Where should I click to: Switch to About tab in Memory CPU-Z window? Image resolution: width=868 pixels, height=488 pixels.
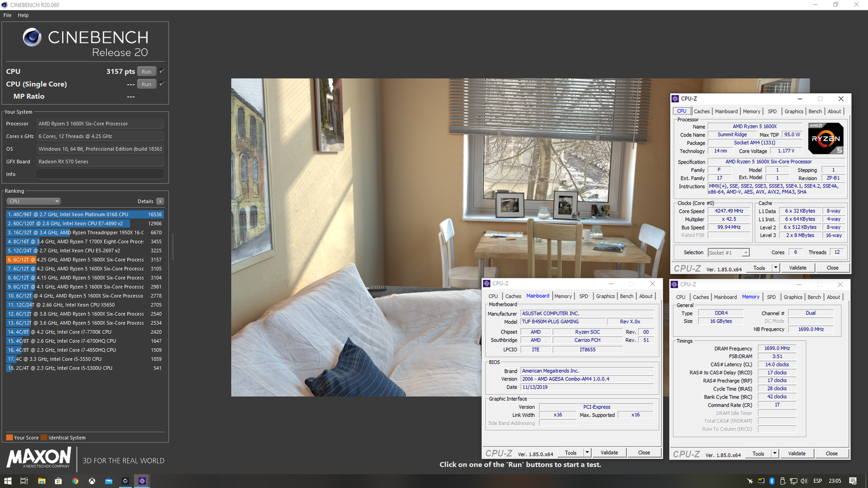[x=834, y=297]
